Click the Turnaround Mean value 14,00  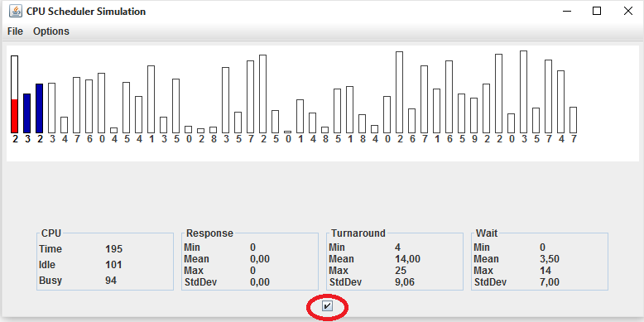click(407, 259)
